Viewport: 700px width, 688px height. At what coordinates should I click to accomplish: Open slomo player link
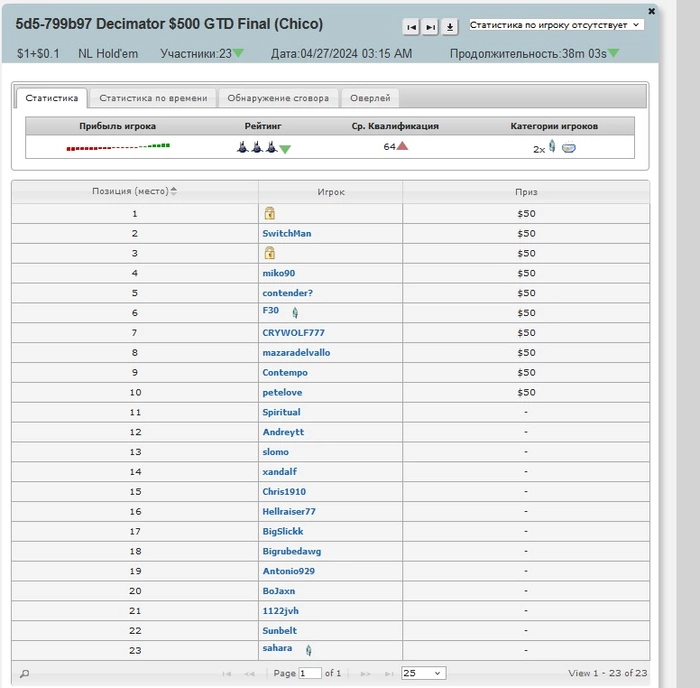point(275,452)
